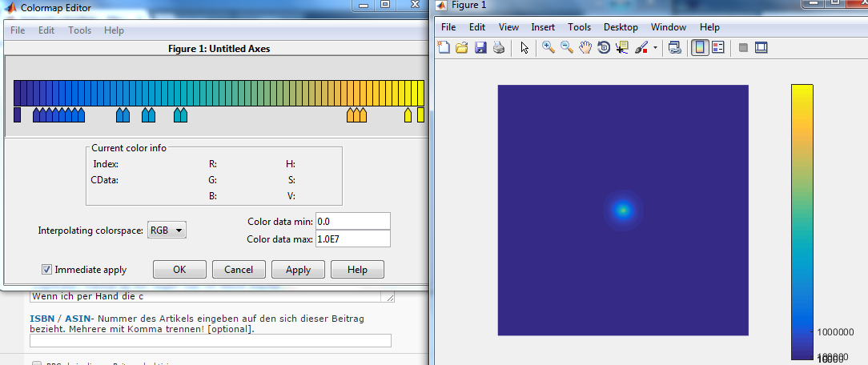Select the Zoom In tool
Screen dimensions: 868x365
(549, 48)
